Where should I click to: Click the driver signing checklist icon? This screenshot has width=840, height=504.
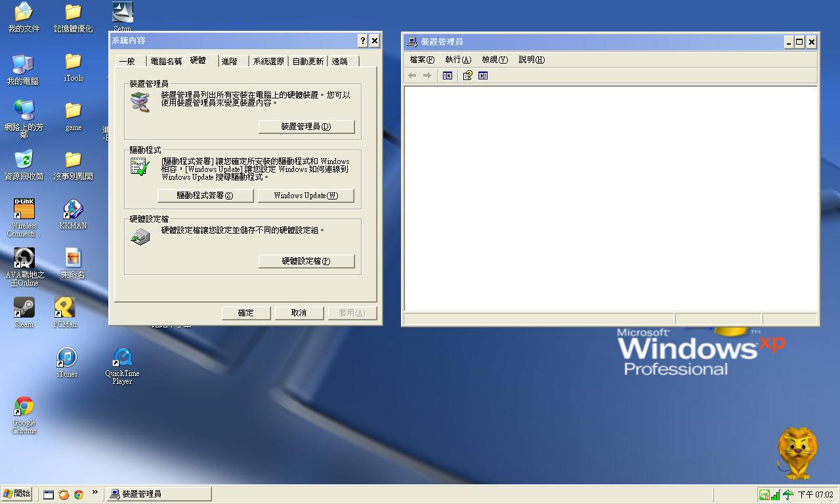pos(140,167)
